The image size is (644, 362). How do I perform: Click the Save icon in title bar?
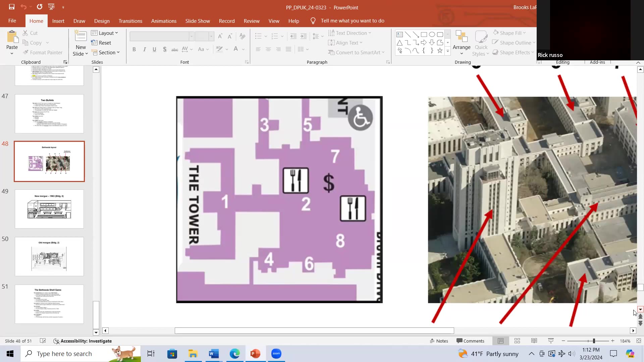pyautogui.click(x=11, y=7)
